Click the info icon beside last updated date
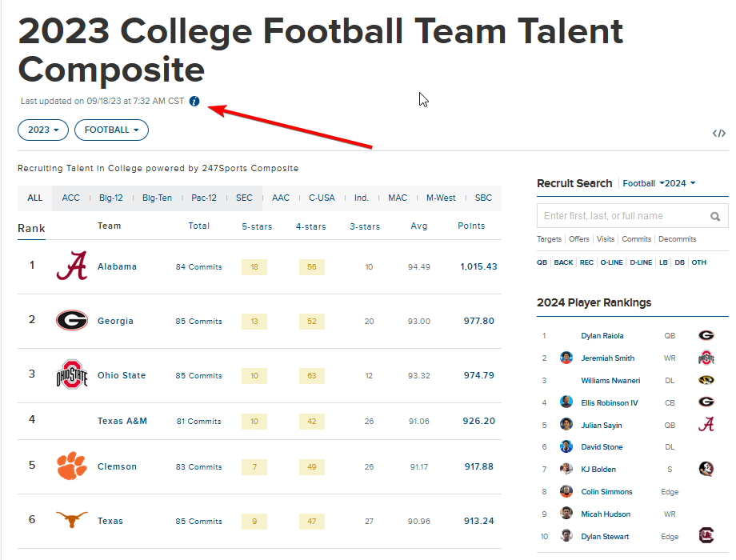This screenshot has width=736, height=560. point(194,102)
